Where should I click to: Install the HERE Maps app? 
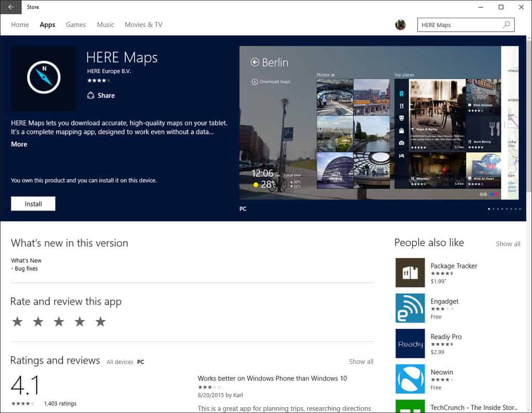(33, 204)
